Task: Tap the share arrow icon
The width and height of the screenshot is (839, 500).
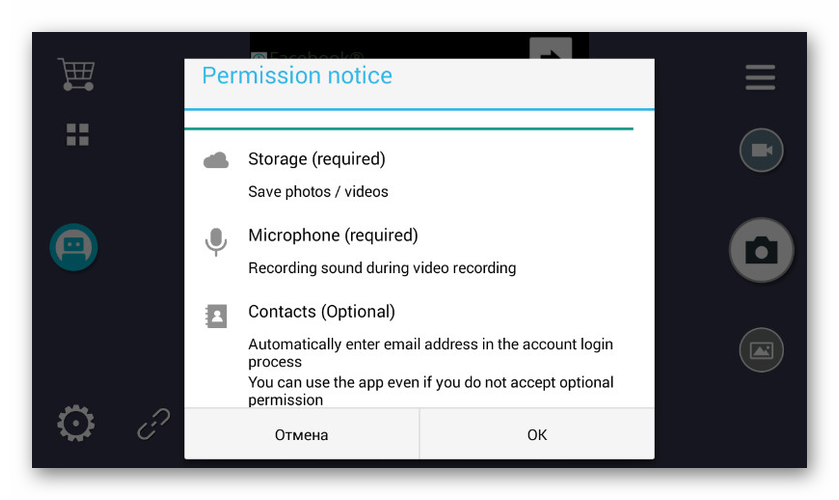Action: tap(550, 50)
